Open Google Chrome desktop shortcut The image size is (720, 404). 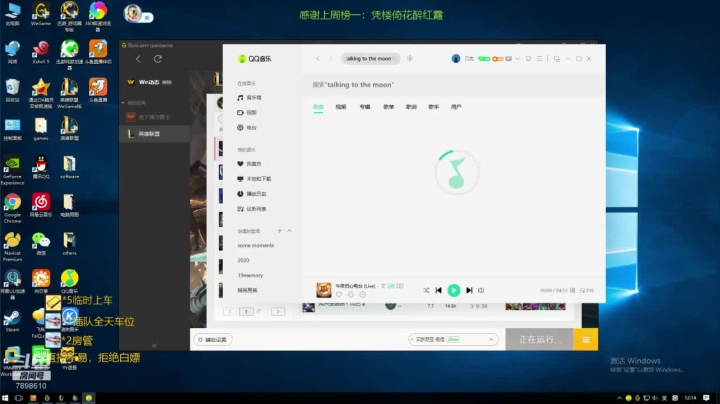tap(12, 208)
